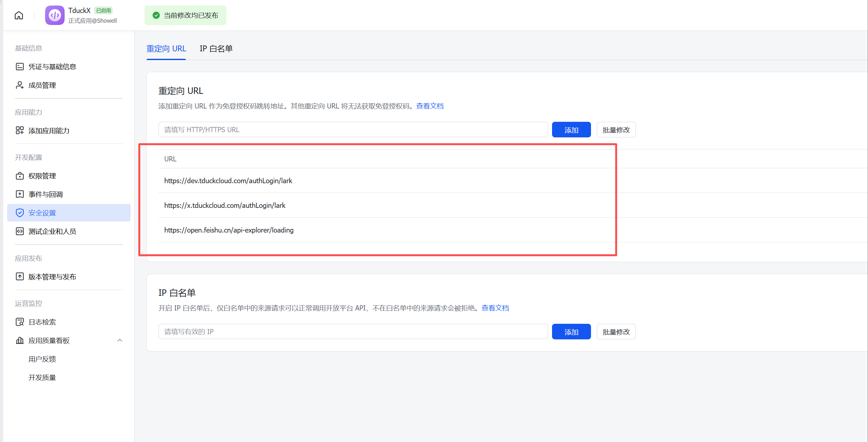Click the green published checkmark icon
Screen dimensions: 868x442
156,16
